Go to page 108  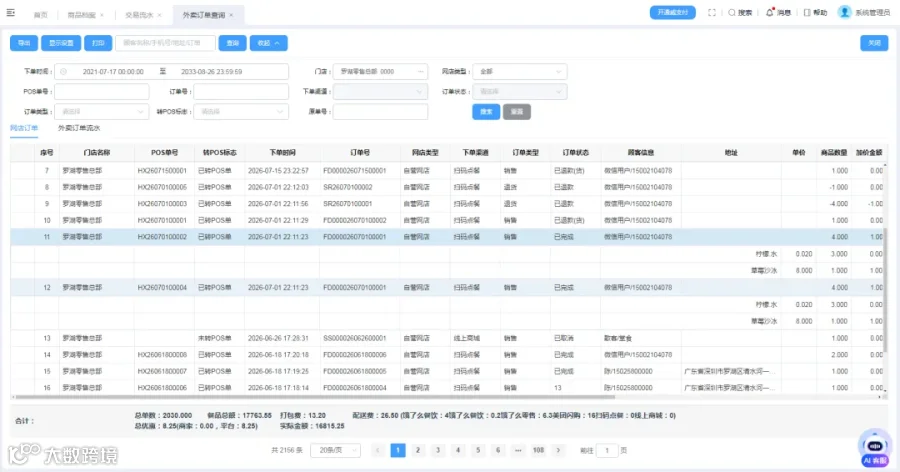tap(538, 450)
